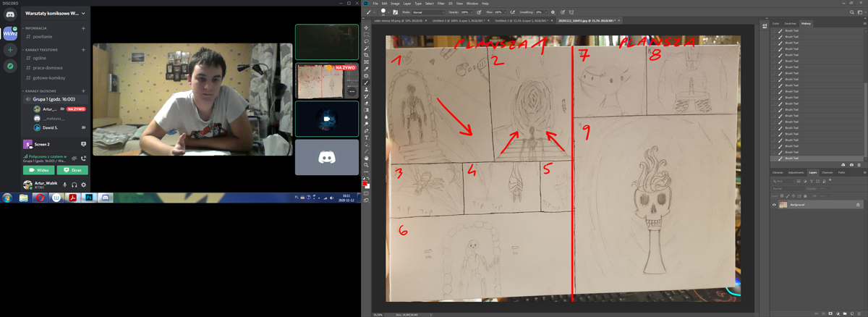Select the Move tool in Photoshop
The width and height of the screenshot is (868, 317).
tap(367, 28)
